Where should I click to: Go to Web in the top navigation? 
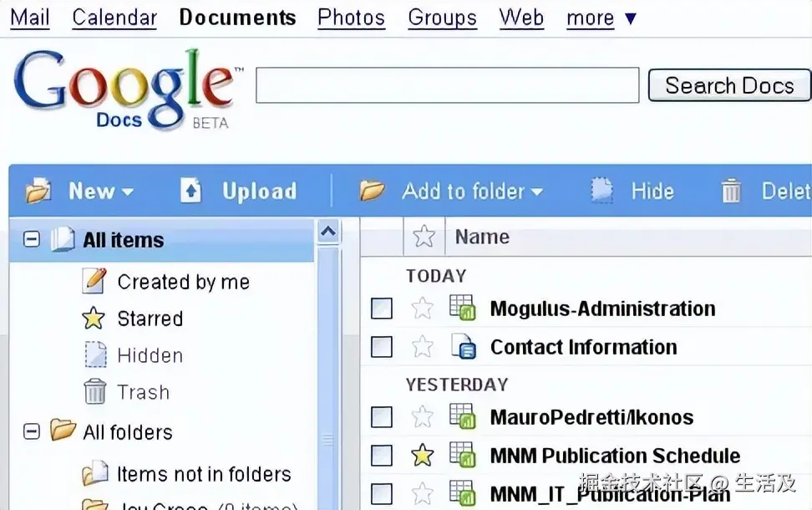coord(521,18)
